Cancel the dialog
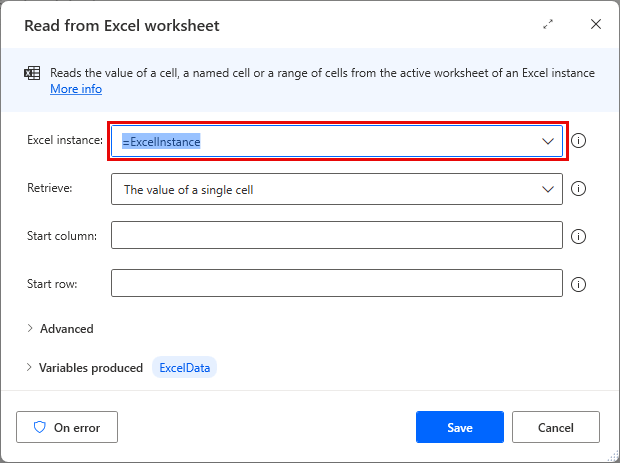The width and height of the screenshot is (620, 463). click(556, 427)
